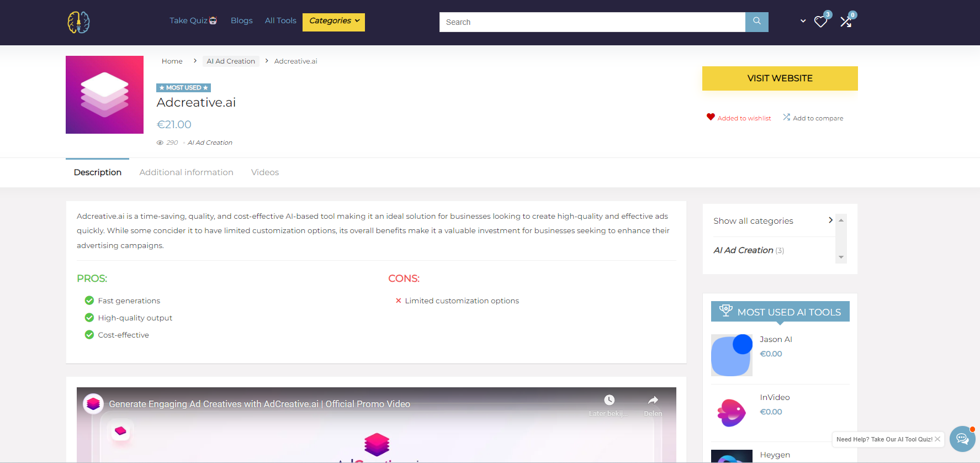
Task: Click the red heart Added to wishlist icon
Action: [711, 117]
